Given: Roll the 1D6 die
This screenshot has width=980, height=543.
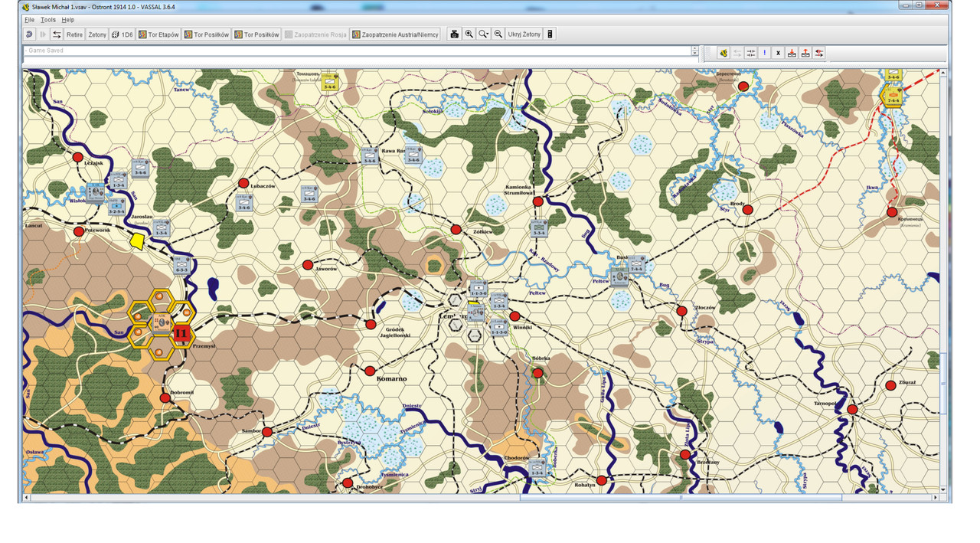Looking at the screenshot, I should [122, 34].
